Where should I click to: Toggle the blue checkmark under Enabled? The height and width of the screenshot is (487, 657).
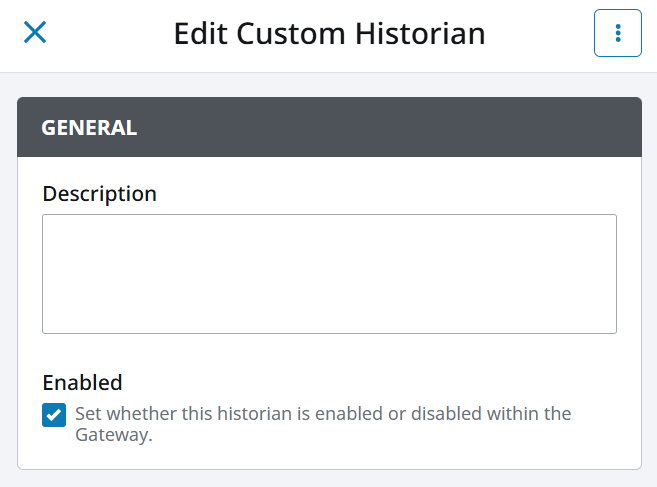point(54,414)
